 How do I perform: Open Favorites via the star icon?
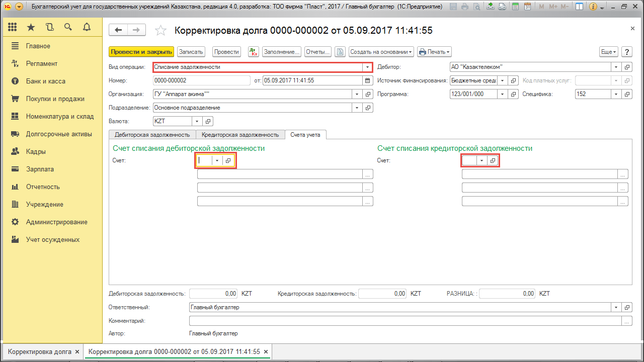coord(31,27)
